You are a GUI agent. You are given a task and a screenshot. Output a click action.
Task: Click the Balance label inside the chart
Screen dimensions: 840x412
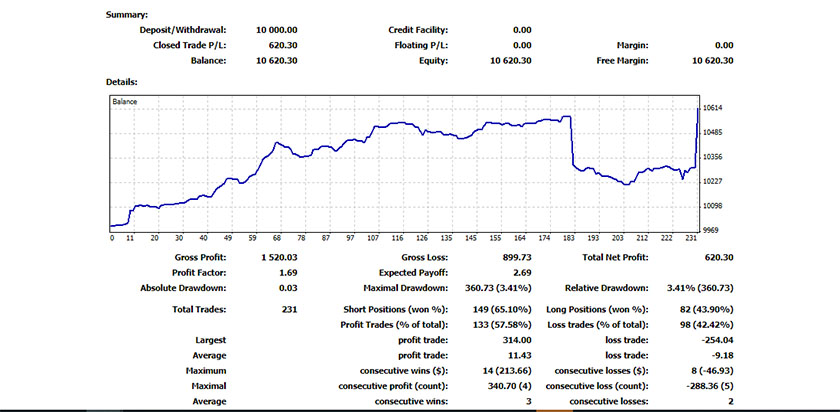pyautogui.click(x=126, y=102)
